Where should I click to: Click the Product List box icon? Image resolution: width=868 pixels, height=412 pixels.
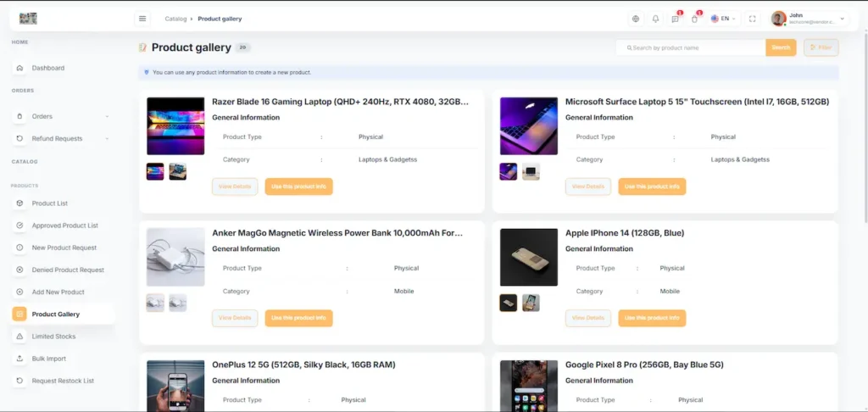pyautogui.click(x=20, y=203)
